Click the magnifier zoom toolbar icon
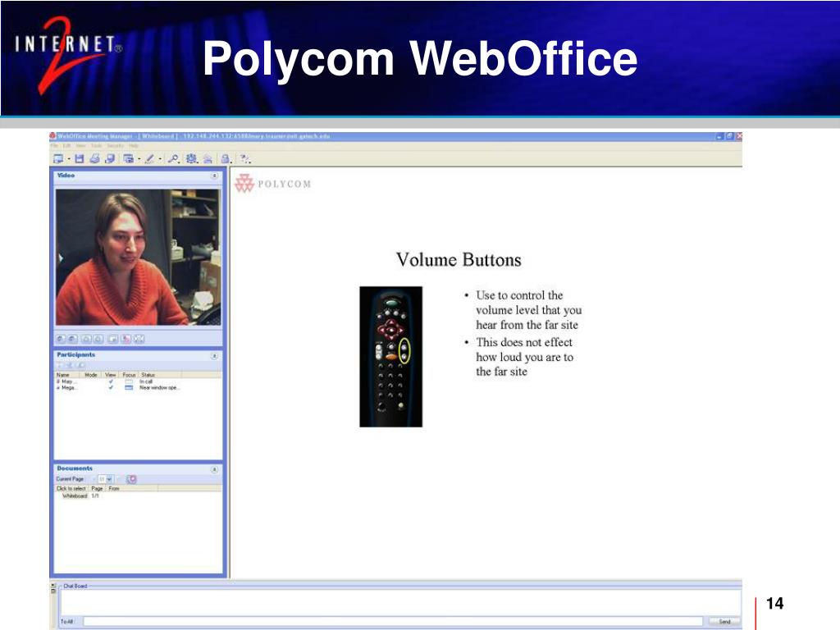This screenshot has height=630, width=840. [x=173, y=158]
